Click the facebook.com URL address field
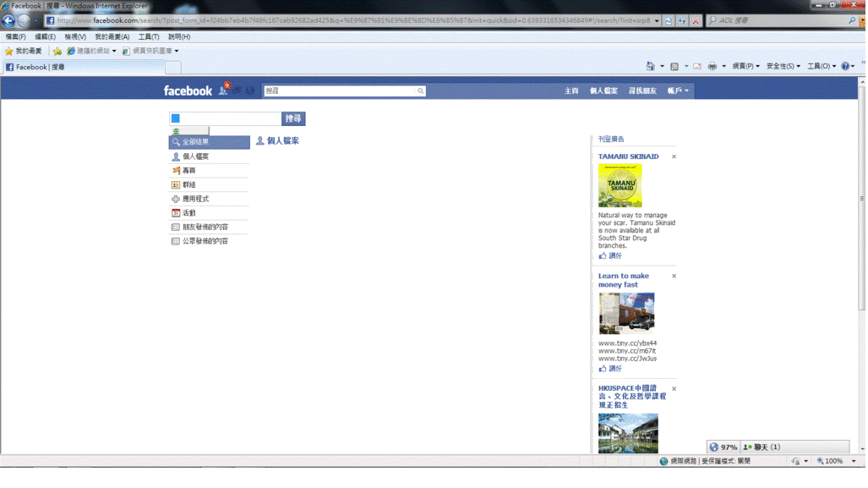 coord(353,20)
